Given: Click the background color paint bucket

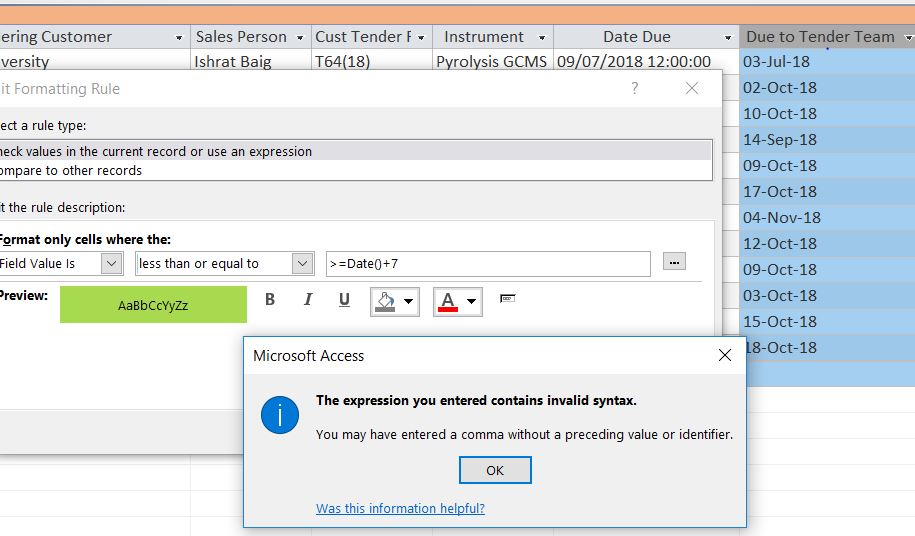Looking at the screenshot, I should pyautogui.click(x=385, y=301).
